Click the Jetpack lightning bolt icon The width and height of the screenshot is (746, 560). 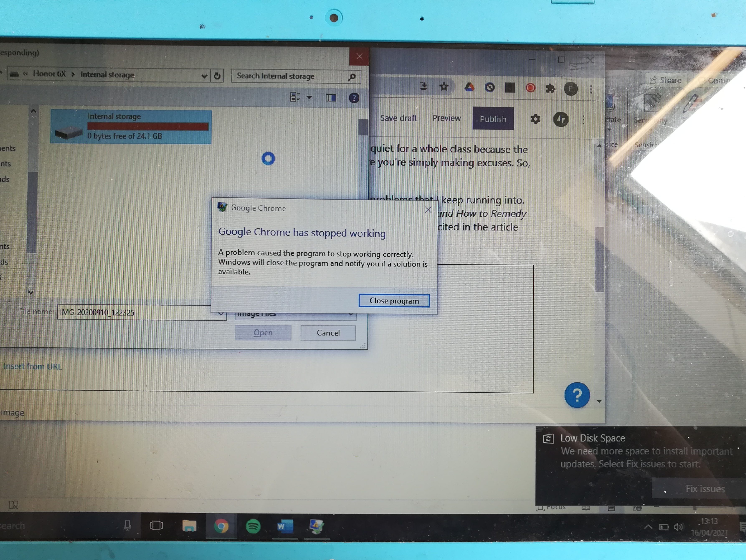[x=561, y=119]
